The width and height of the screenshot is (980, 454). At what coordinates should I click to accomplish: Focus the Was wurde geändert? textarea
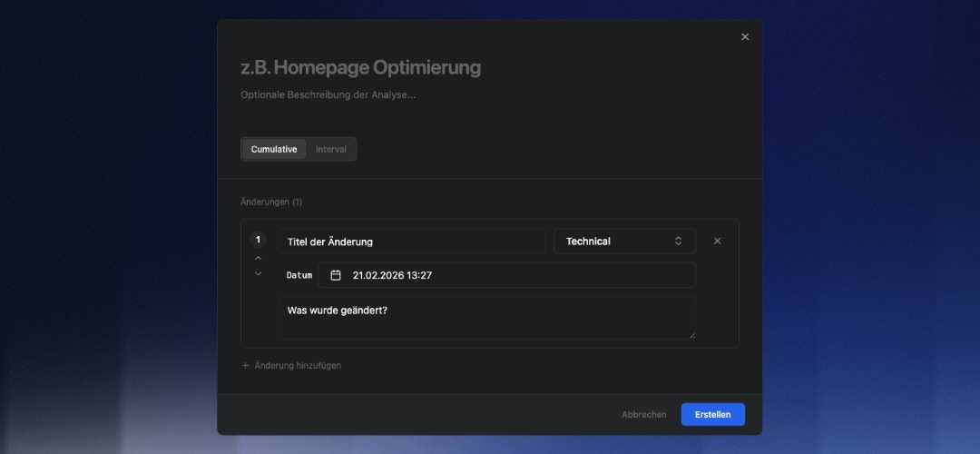[x=487, y=318]
